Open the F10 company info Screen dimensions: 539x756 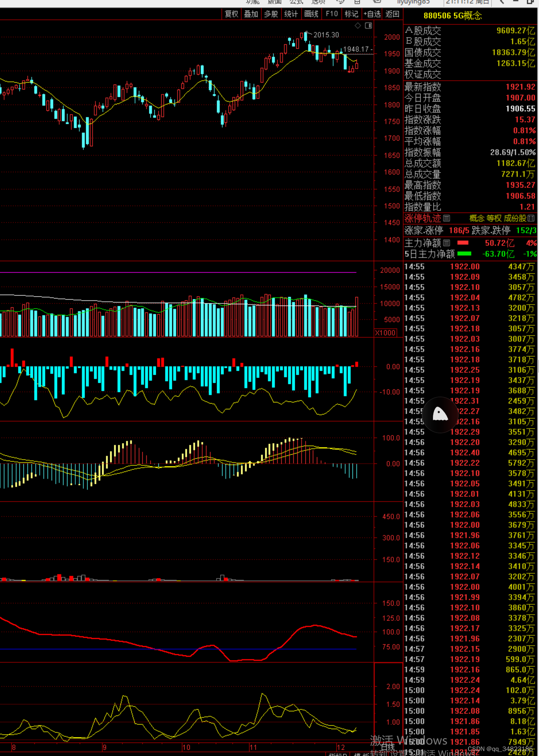pyautogui.click(x=332, y=14)
